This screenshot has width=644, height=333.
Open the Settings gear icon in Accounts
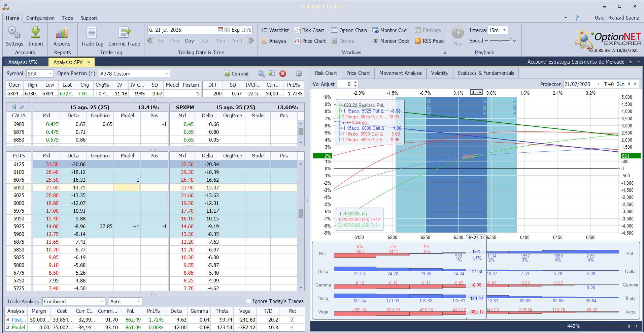pyautogui.click(x=14, y=33)
